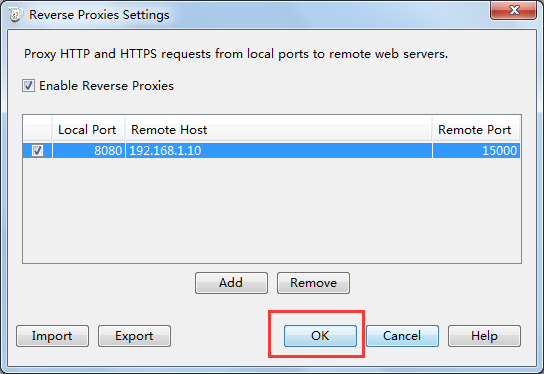Screen dimensions: 544x374
Task: Select the 15000 remote port cell
Action: (476, 151)
